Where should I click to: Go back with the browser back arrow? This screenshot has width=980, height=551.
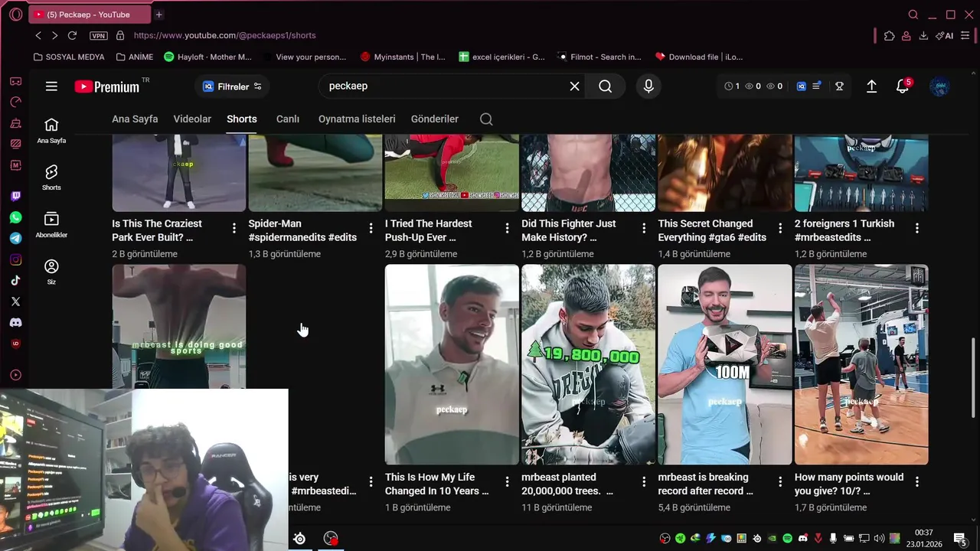tap(38, 35)
